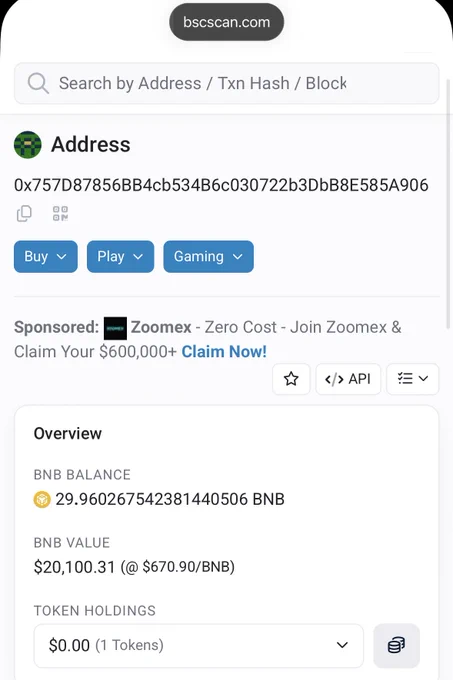Image resolution: width=453 pixels, height=680 pixels.
Task: Show the address QR code icon
Action: [x=60, y=213]
